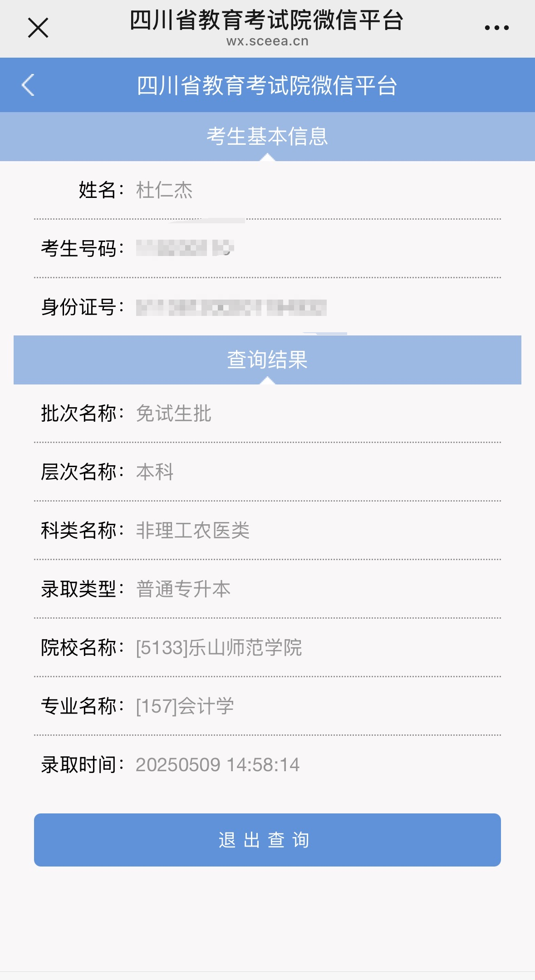Select the 录取类型 value 普通专升本
The height and width of the screenshot is (980, 535).
point(183,589)
